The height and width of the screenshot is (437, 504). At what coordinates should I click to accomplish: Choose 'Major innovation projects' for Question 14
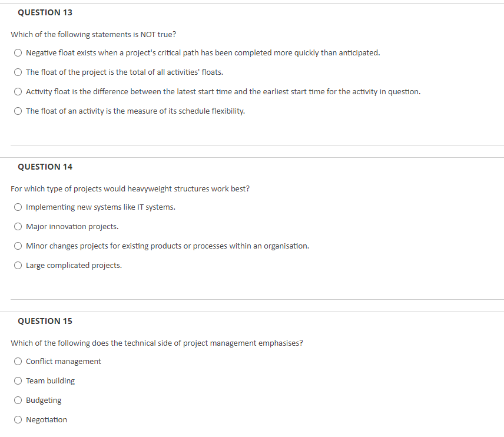18,226
